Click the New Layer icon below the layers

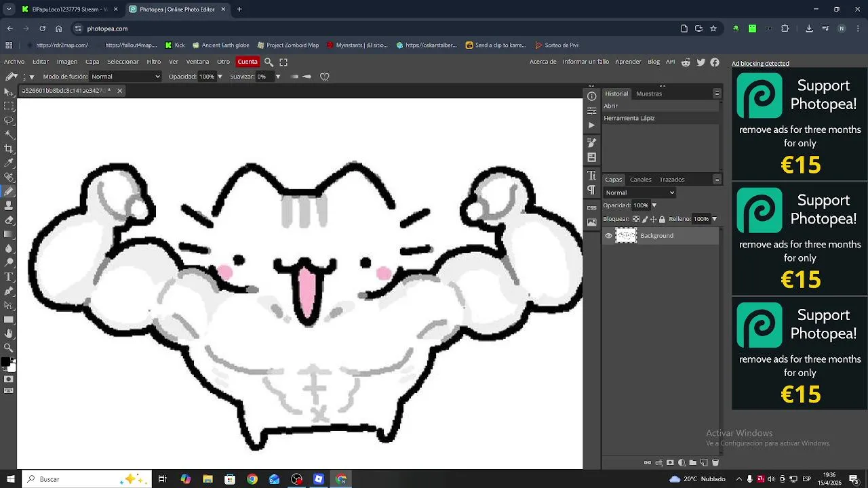pos(704,462)
